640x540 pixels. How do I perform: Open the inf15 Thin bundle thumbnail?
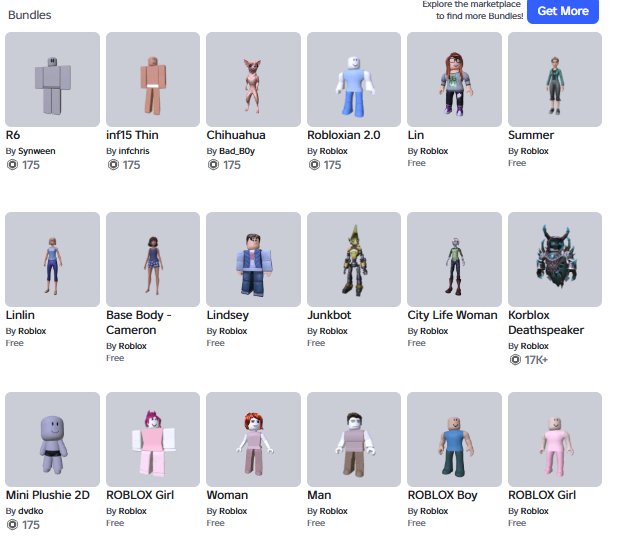[x=153, y=80]
